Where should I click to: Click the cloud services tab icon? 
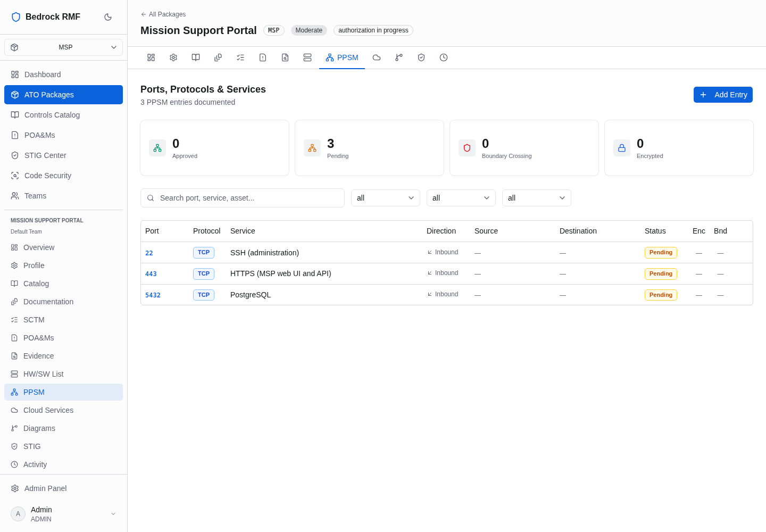377,57
